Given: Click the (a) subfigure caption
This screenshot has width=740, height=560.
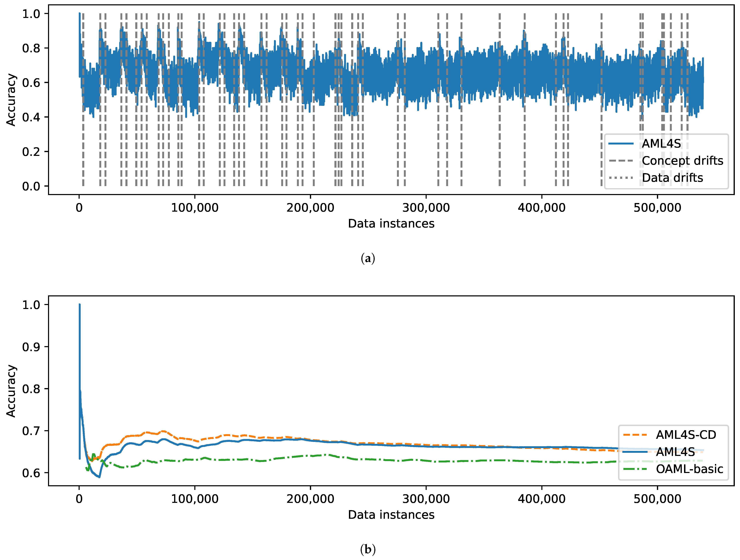Looking at the screenshot, I should coord(368,258).
